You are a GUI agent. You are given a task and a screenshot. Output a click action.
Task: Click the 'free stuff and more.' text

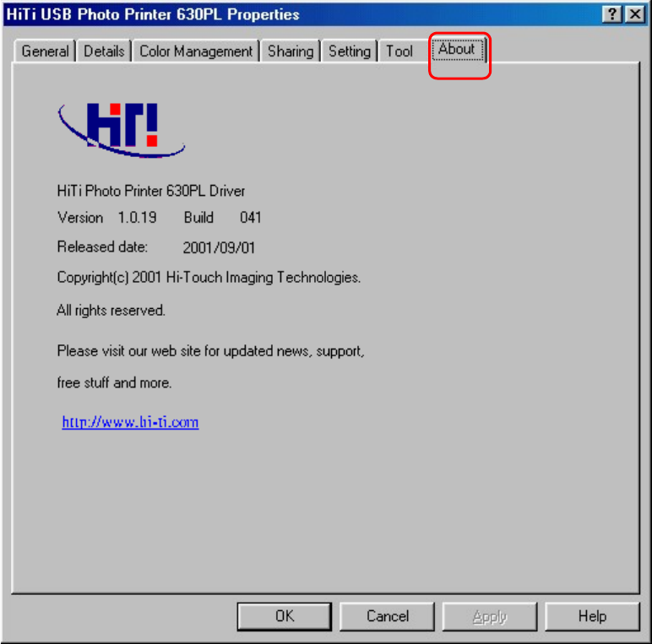pos(114,382)
